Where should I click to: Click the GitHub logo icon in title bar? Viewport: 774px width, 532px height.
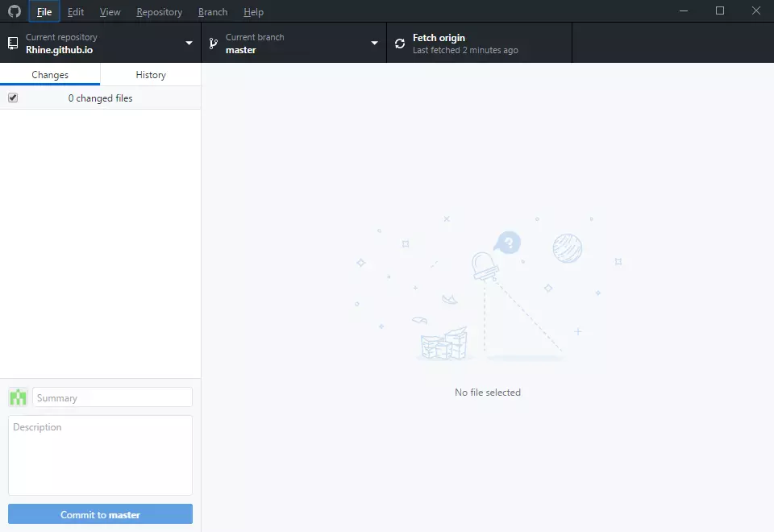pos(14,11)
